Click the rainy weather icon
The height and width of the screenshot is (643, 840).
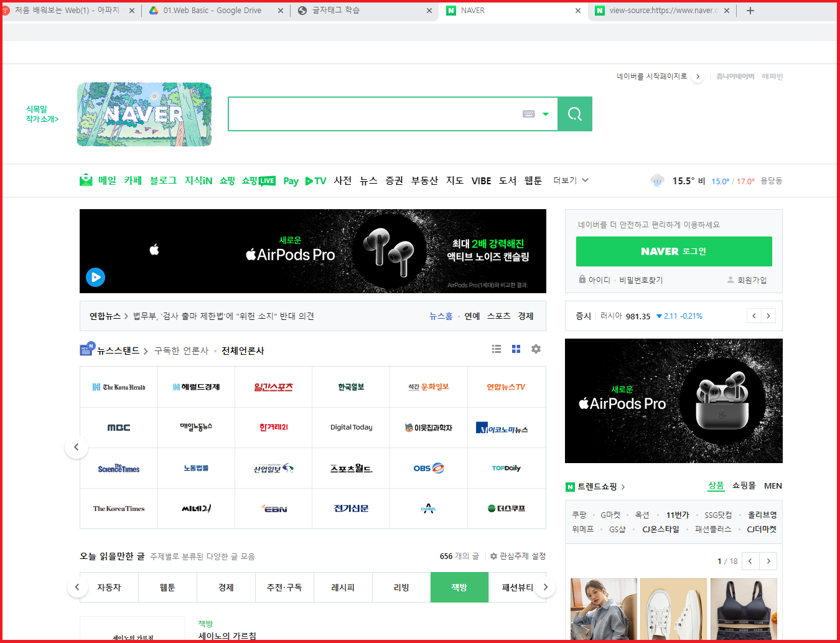(657, 181)
